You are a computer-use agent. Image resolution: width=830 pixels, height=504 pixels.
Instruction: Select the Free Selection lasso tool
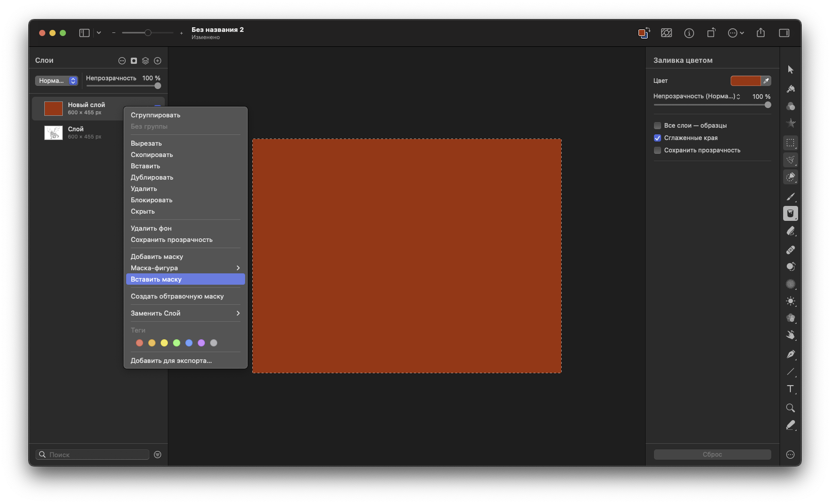click(x=790, y=177)
